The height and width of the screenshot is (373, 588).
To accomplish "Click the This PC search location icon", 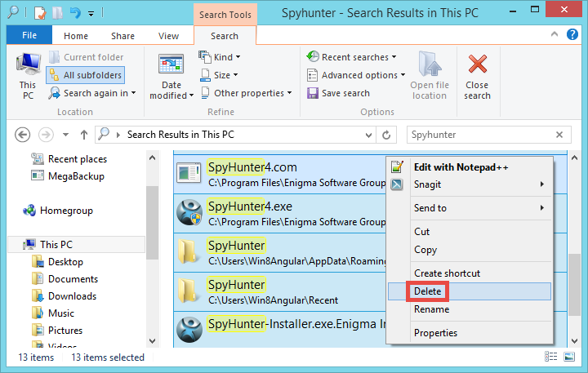I will (x=28, y=77).
